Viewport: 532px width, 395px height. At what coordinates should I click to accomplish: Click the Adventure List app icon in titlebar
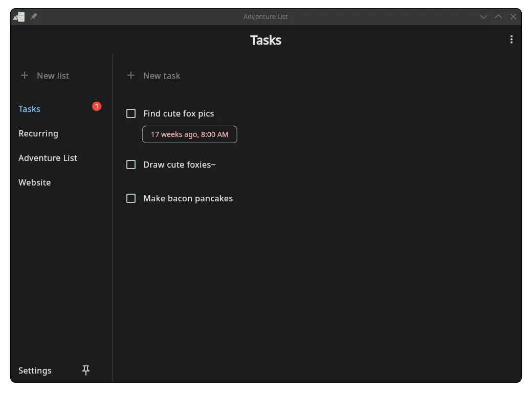click(x=19, y=17)
